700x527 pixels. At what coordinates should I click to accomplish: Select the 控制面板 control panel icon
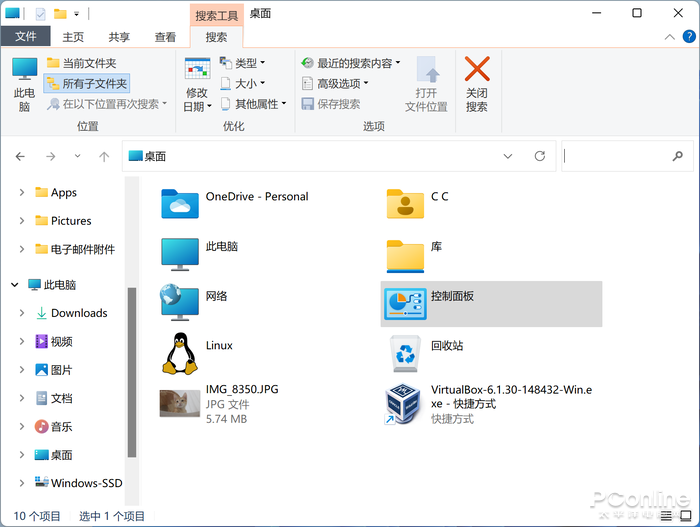point(405,304)
